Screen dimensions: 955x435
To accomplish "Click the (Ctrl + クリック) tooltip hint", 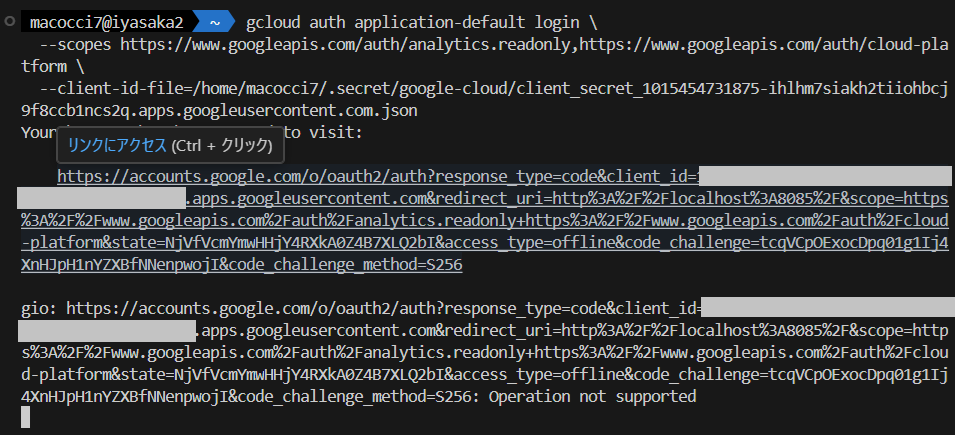I will (x=222, y=146).
